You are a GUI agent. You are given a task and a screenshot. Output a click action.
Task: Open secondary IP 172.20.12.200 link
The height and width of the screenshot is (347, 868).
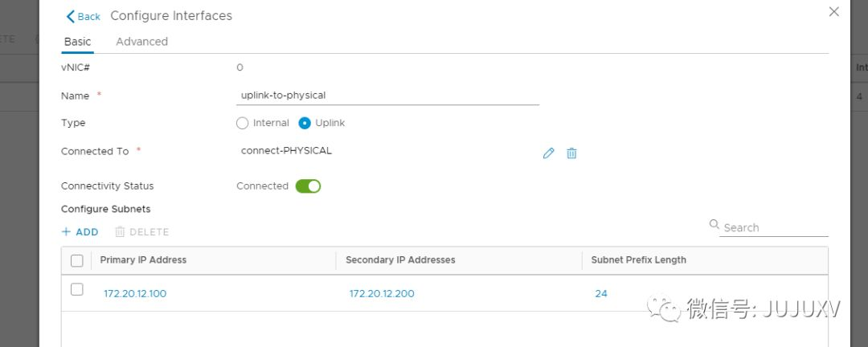point(382,294)
